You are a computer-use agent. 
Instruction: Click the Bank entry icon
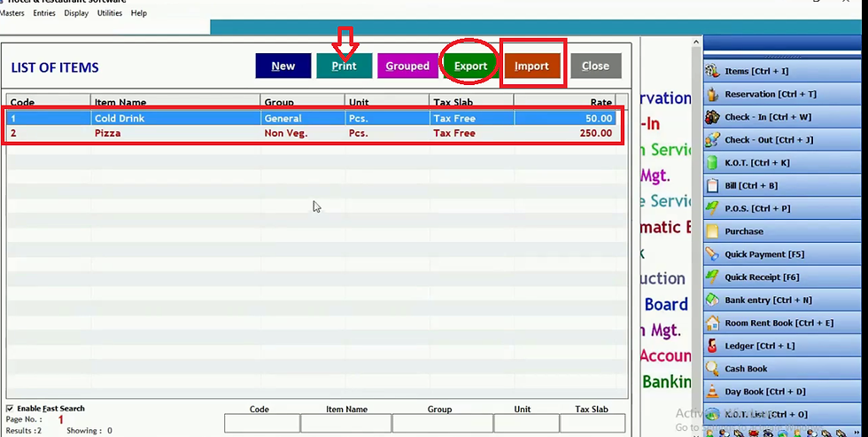pyautogui.click(x=712, y=300)
